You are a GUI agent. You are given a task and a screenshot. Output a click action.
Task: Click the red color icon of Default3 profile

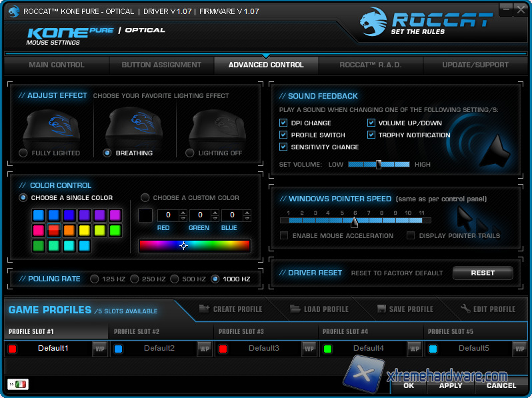pos(223,349)
